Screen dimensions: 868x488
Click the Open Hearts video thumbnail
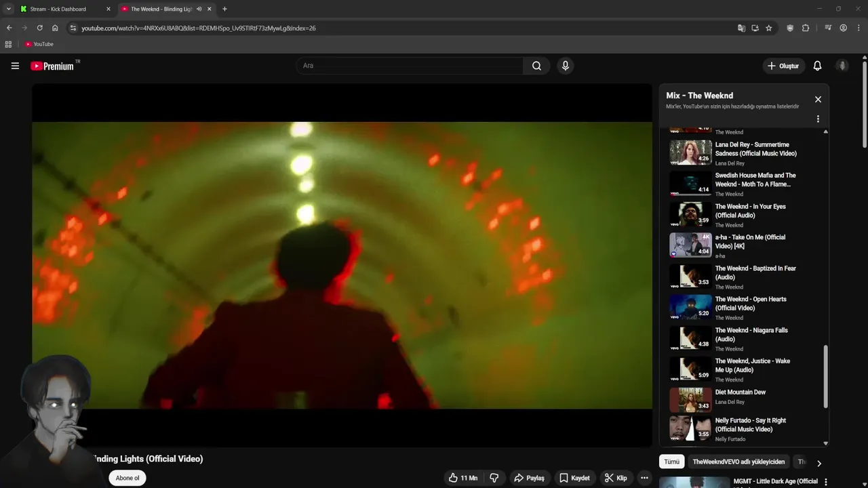(690, 307)
